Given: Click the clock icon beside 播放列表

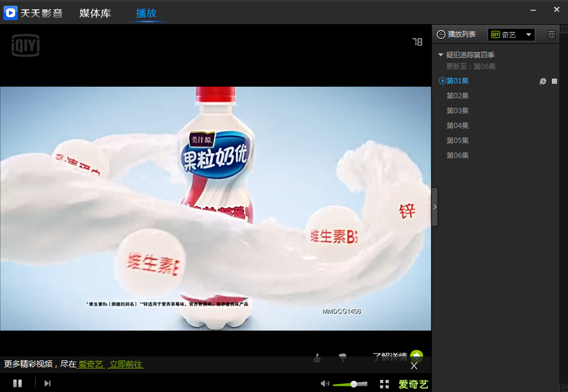Looking at the screenshot, I should (441, 34).
